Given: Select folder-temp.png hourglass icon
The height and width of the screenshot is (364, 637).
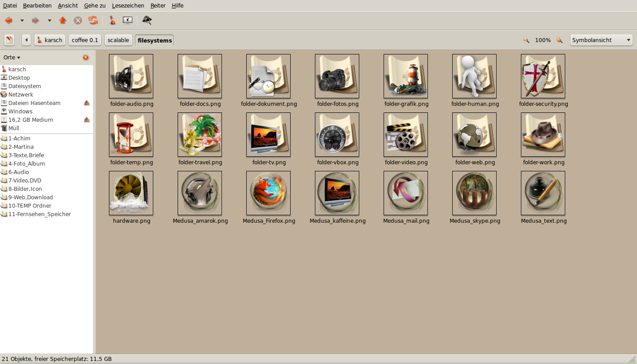Looking at the screenshot, I should click(131, 135).
